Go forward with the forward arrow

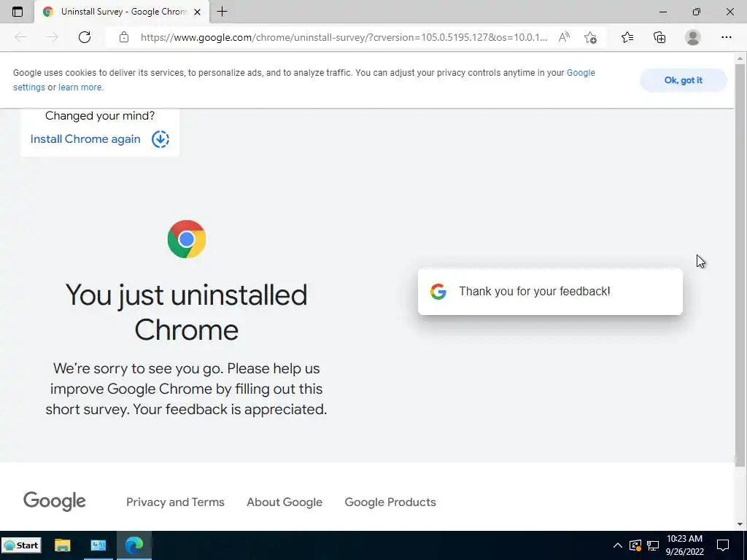[53, 37]
